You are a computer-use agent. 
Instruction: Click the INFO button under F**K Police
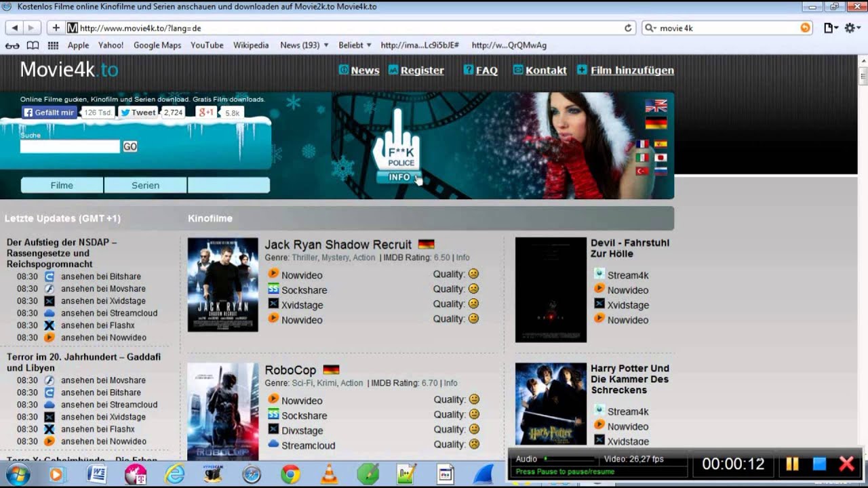coord(399,177)
